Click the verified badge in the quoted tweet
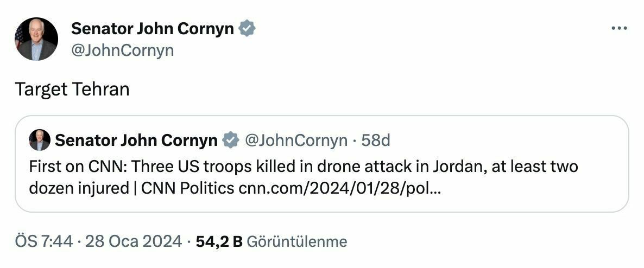 pos(231,141)
